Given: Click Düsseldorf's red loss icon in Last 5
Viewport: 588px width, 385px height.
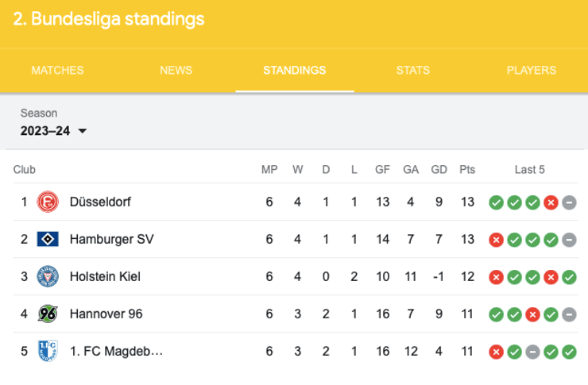Looking at the screenshot, I should (x=551, y=202).
